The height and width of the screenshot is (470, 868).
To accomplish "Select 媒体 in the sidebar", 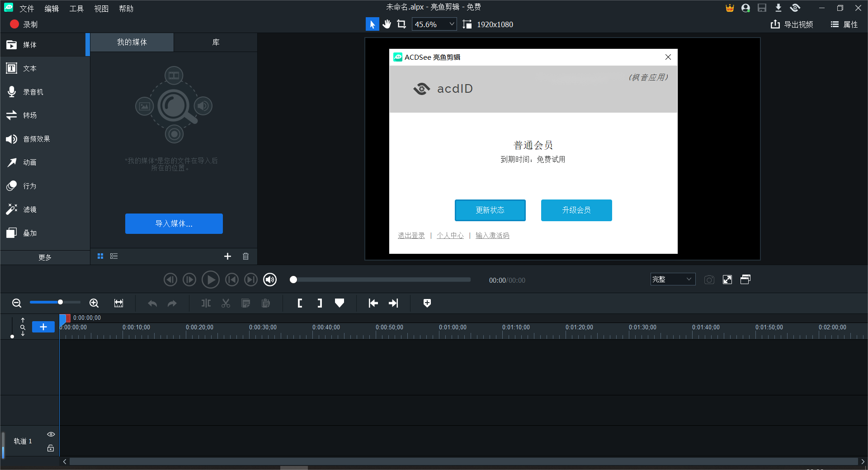I will pyautogui.click(x=45, y=45).
